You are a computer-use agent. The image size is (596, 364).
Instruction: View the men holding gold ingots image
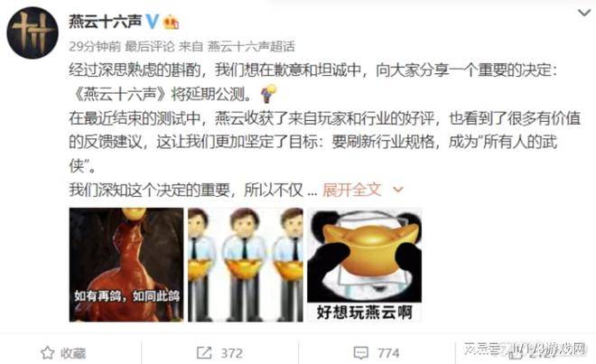pyautogui.click(x=246, y=265)
